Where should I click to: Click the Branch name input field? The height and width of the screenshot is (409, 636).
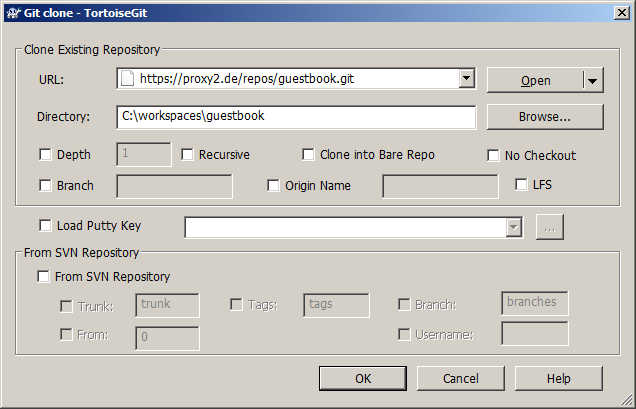(x=174, y=186)
